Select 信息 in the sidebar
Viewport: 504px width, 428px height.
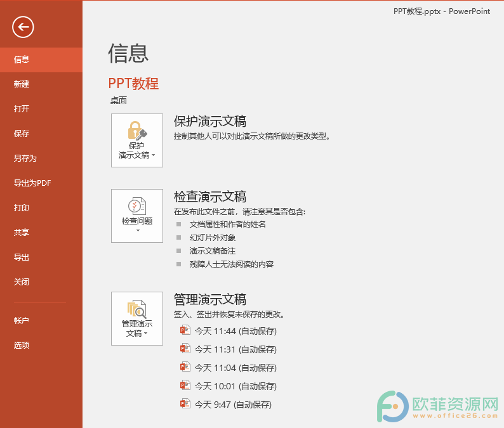41,60
